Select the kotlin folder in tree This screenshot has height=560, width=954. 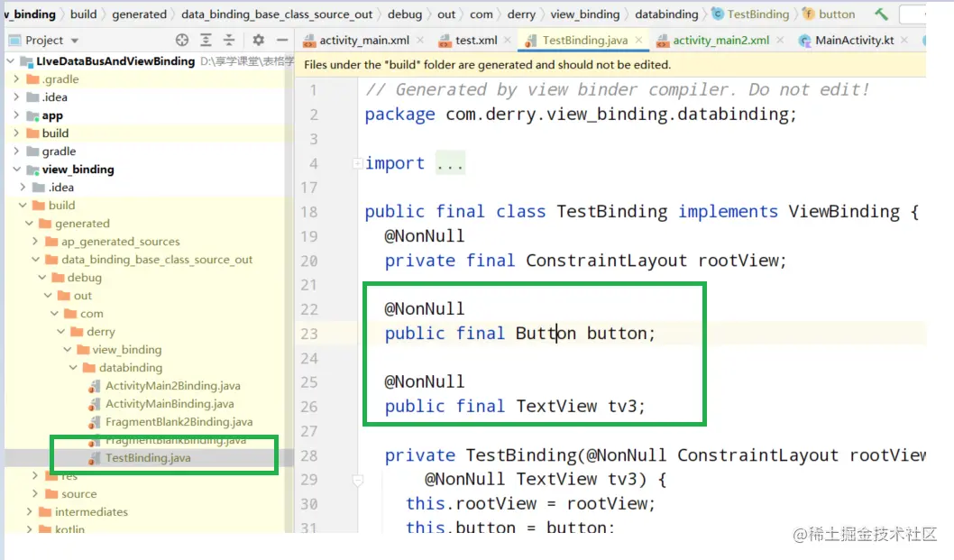click(x=69, y=529)
